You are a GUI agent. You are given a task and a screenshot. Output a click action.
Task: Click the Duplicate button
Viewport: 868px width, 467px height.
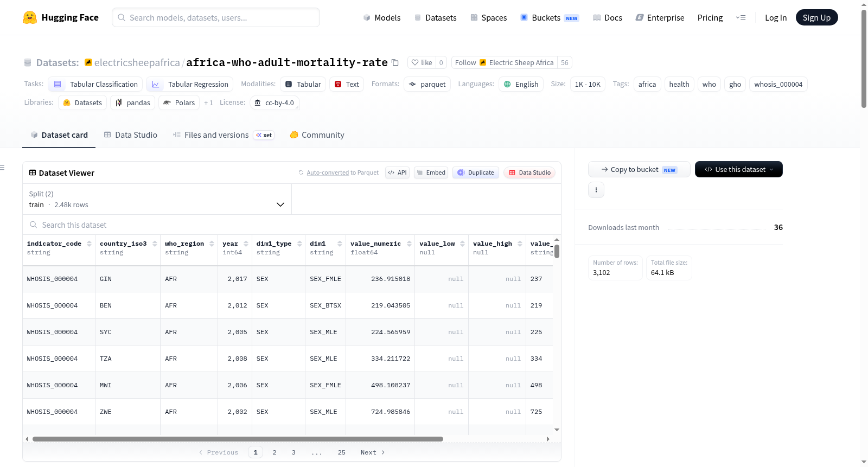(476, 172)
